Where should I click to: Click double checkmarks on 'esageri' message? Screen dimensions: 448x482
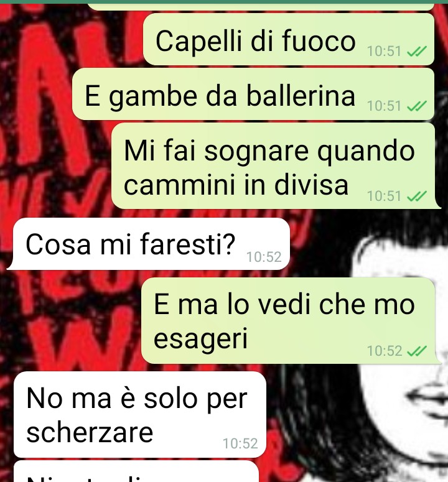(417, 351)
